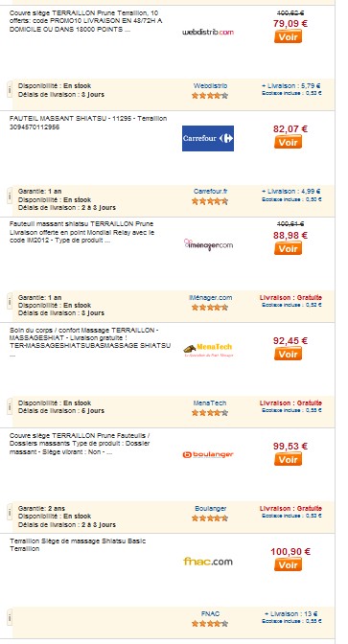The width and height of the screenshot is (348, 644).
Task: Open the Carrefour.fr merchant name link
Action: [x=210, y=192]
